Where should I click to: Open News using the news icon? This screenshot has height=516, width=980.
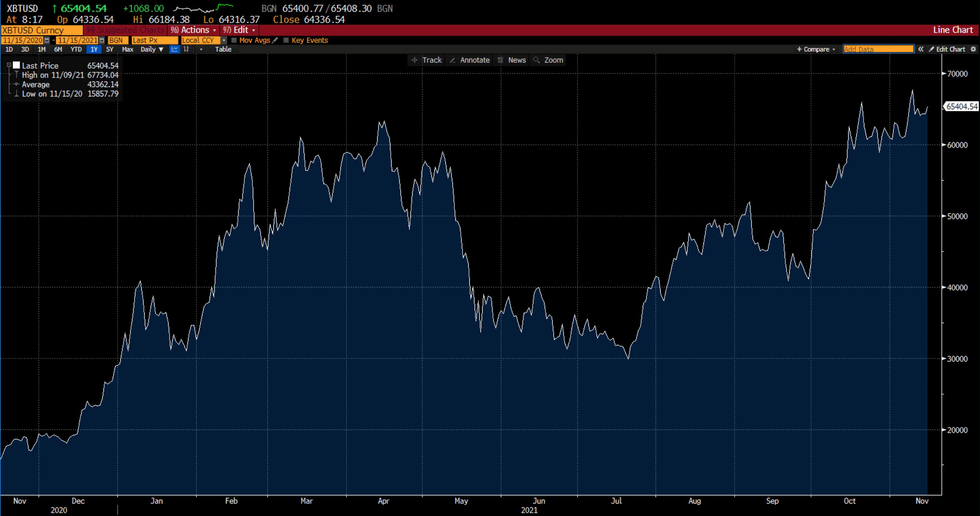pos(511,60)
